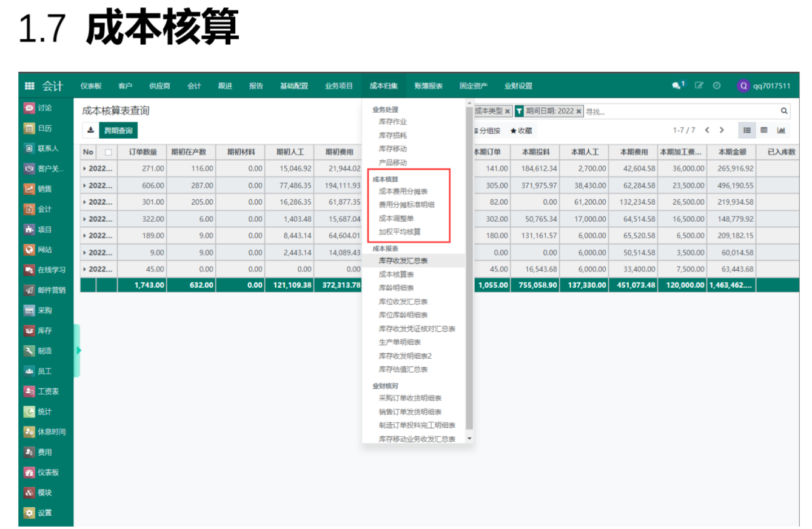Click the 跨期查询 button
The height and width of the screenshot is (529, 812).
click(x=118, y=130)
